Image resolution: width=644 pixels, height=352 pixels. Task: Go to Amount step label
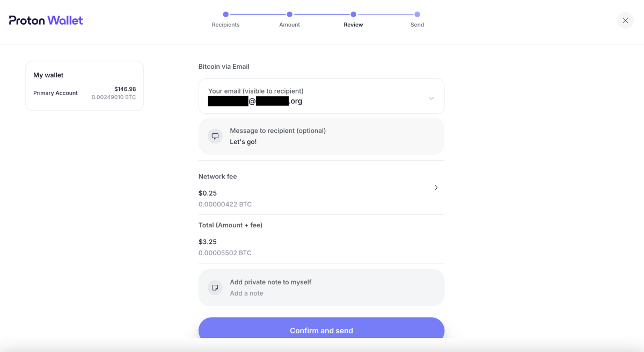(289, 25)
